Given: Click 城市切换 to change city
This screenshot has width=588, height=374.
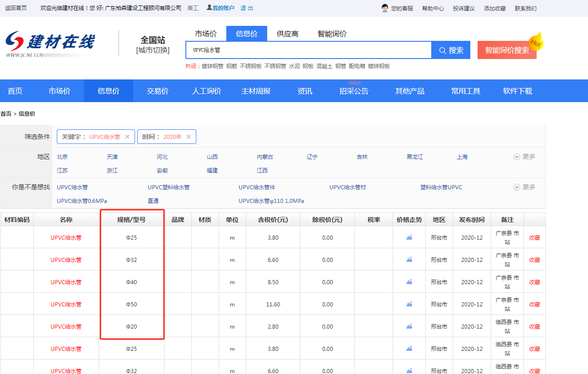Looking at the screenshot, I should coord(153,50).
